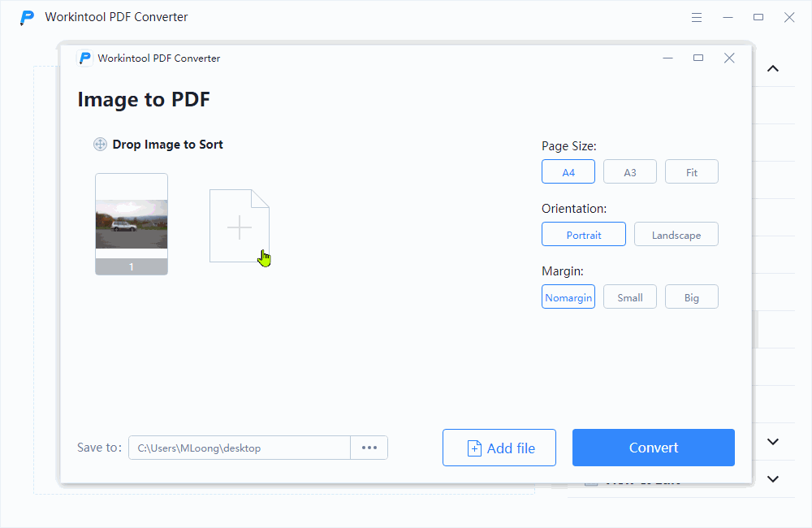Click the numbered badge under the car image
The width and height of the screenshot is (812, 528).
[x=131, y=266]
